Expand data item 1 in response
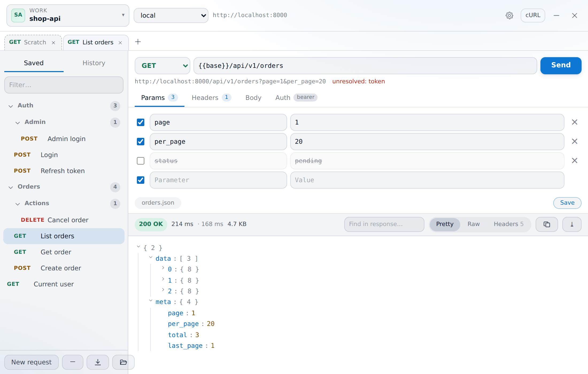 pos(163,279)
